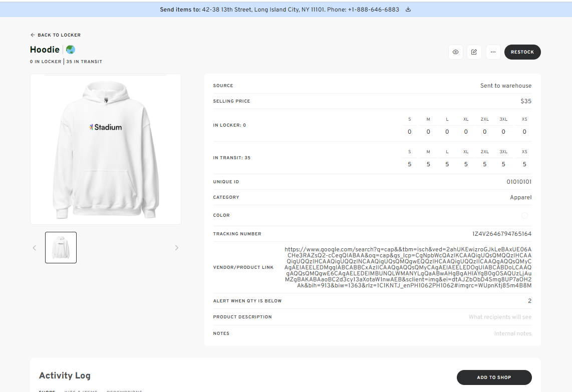Click the source value Sent to warehouse
Image resolution: width=572 pixels, height=392 pixels.
pyautogui.click(x=505, y=86)
